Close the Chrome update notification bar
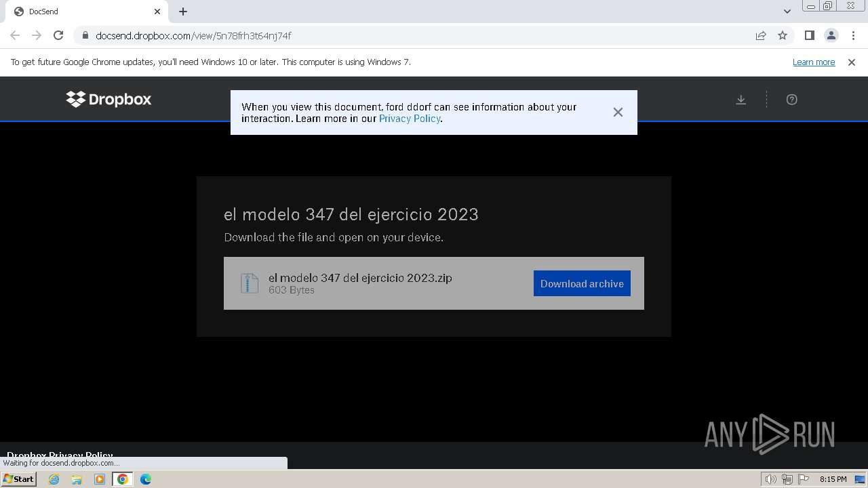This screenshot has width=868, height=488. point(852,62)
